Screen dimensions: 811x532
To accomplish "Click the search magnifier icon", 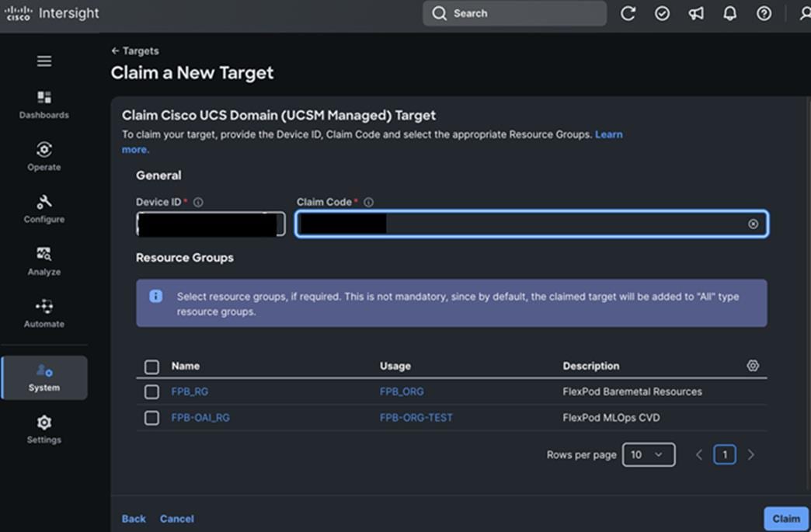I will [x=439, y=13].
